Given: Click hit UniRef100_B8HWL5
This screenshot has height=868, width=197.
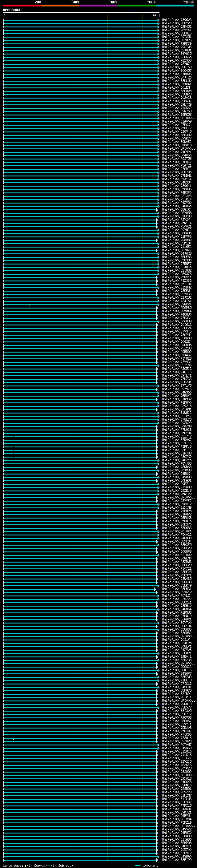Looking at the screenshot, I should [177, 33].
